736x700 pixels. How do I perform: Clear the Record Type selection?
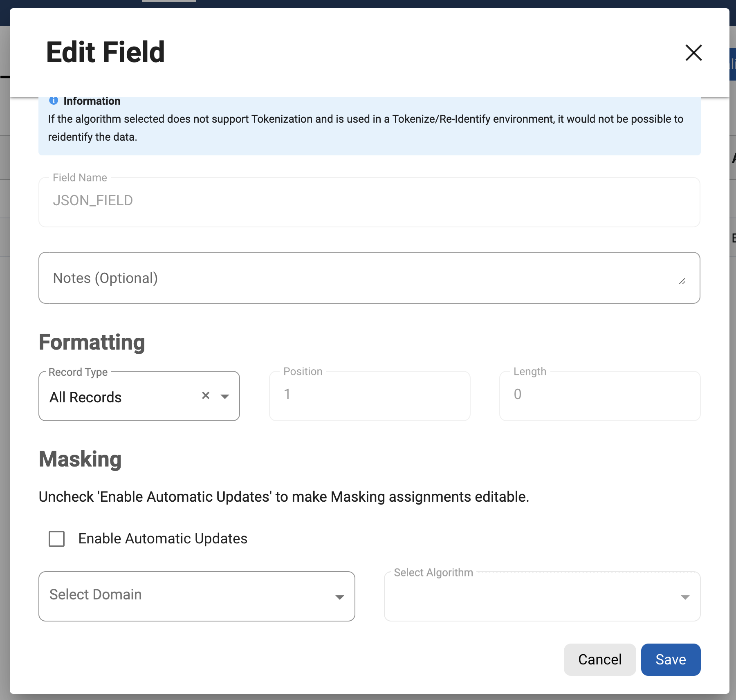coord(206,395)
